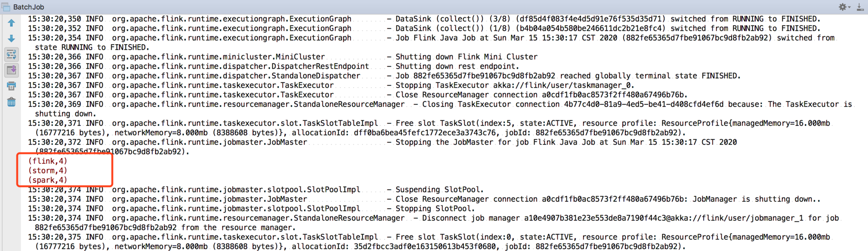Clear console with the trash icon
This screenshot has height=251, width=868.
11,102
